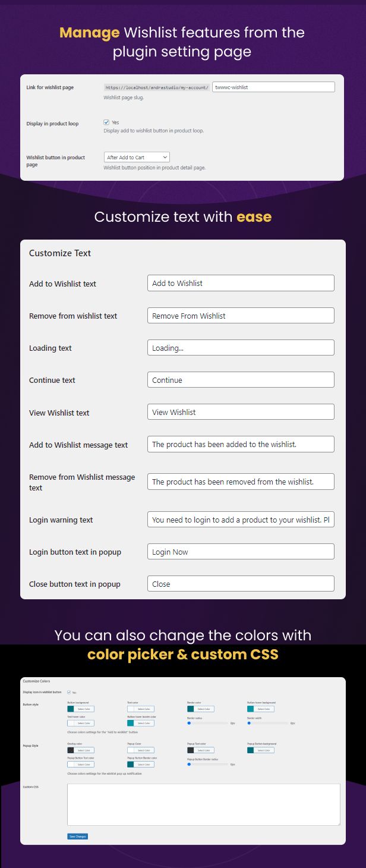Click the wishlist page slug field
The width and height of the screenshot is (366, 868).
273,87
